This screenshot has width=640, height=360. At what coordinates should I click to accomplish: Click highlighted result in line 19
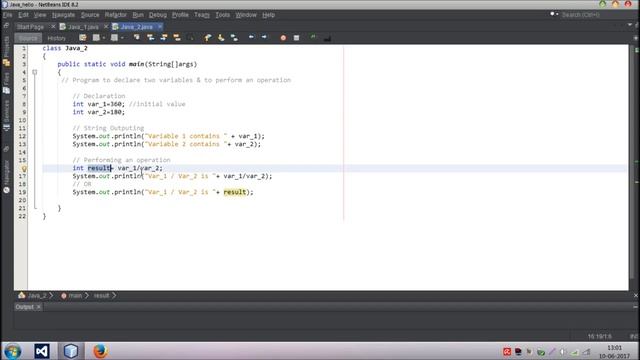(x=235, y=192)
